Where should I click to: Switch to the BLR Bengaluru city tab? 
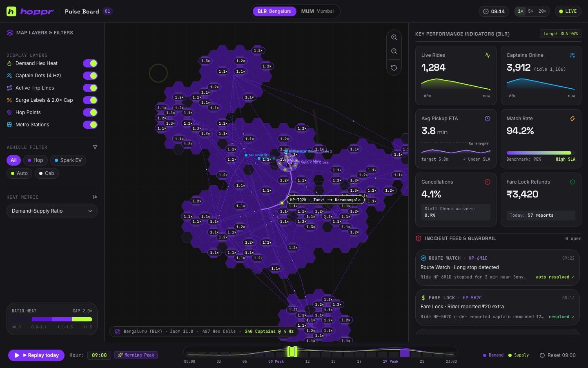click(x=274, y=11)
